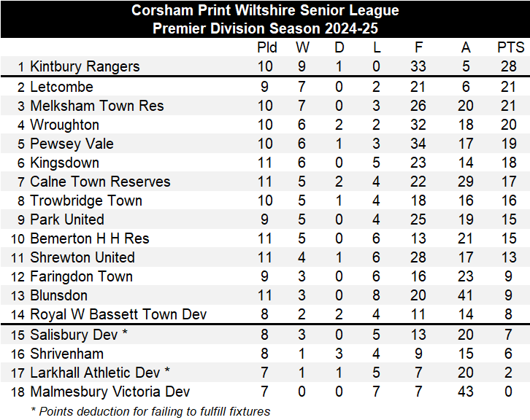
Task: Click position number 18 in the table
Action: click(18, 392)
